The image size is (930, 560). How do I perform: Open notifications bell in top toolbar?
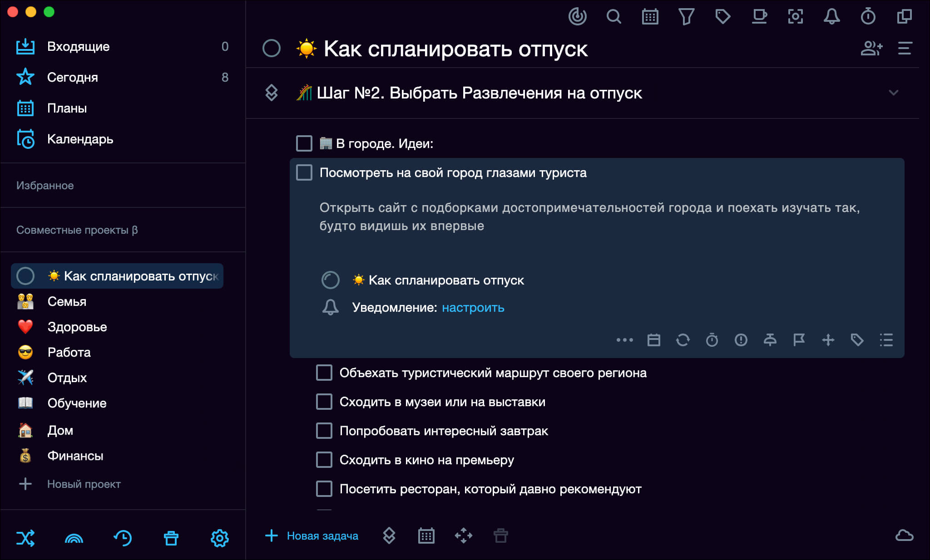pos(831,17)
